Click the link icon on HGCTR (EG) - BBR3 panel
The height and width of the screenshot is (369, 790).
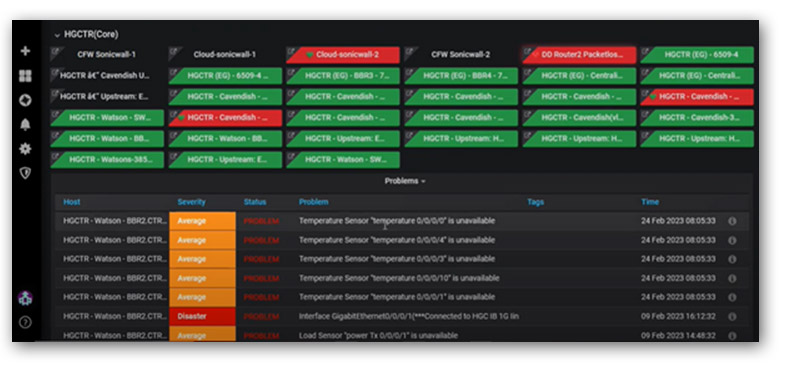pos(291,72)
